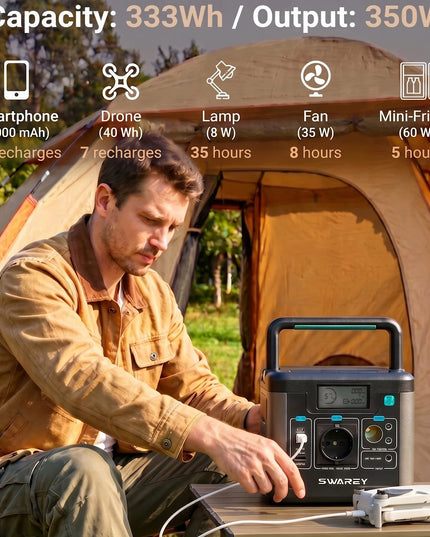Click the "(35 W)" text

tap(316, 133)
